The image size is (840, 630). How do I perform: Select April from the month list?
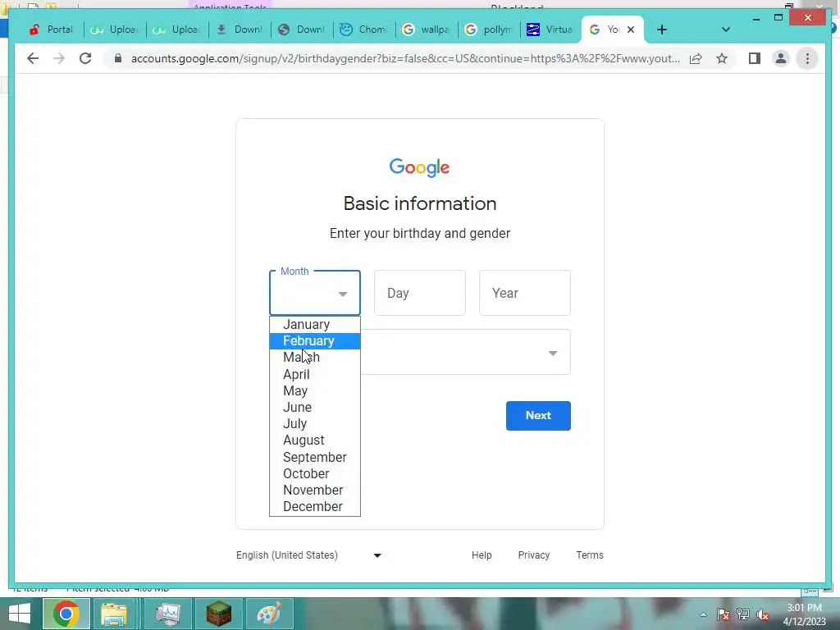(315, 374)
